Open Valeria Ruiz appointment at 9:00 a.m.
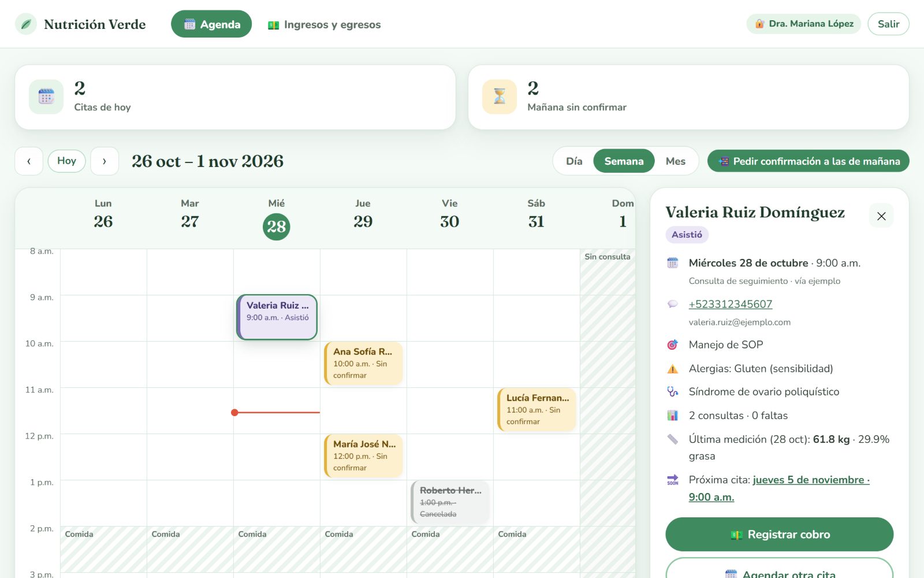The image size is (924, 578). point(277,317)
